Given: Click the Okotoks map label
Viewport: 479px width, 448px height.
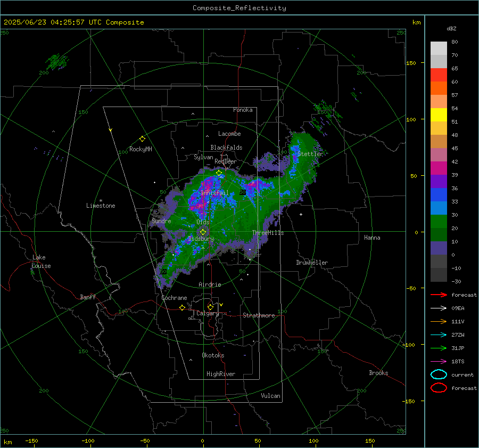Looking at the screenshot, I should (x=213, y=355).
